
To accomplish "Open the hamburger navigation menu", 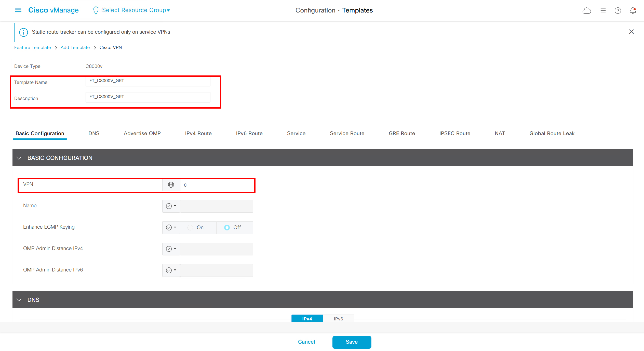I will [x=18, y=10].
